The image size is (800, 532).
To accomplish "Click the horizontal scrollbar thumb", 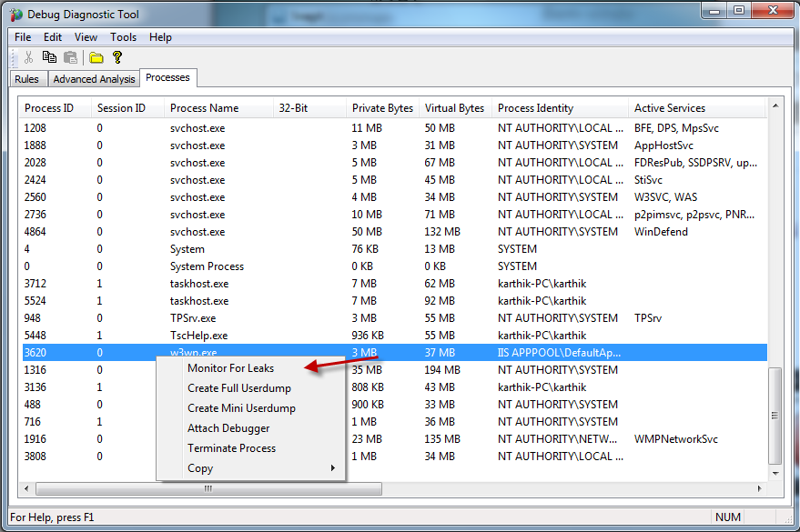I will pos(208,488).
